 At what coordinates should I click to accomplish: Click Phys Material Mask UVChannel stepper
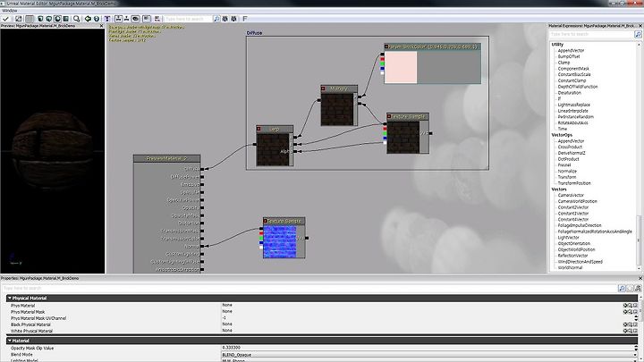pyautogui.click(x=636, y=318)
